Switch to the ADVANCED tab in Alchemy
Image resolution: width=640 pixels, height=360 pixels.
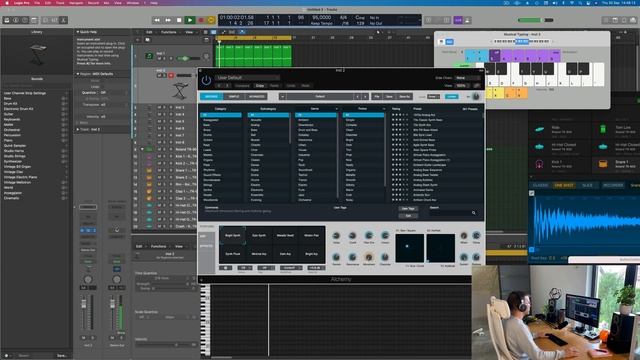coord(257,96)
